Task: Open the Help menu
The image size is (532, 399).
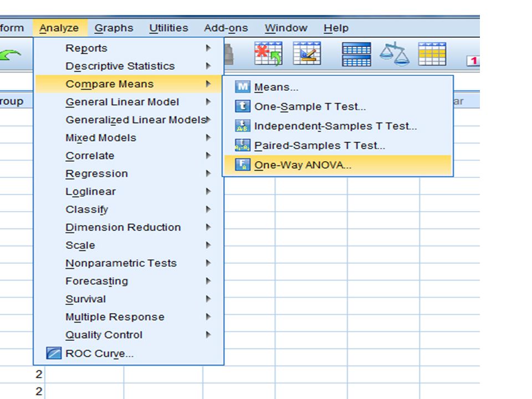Action: coord(336,28)
